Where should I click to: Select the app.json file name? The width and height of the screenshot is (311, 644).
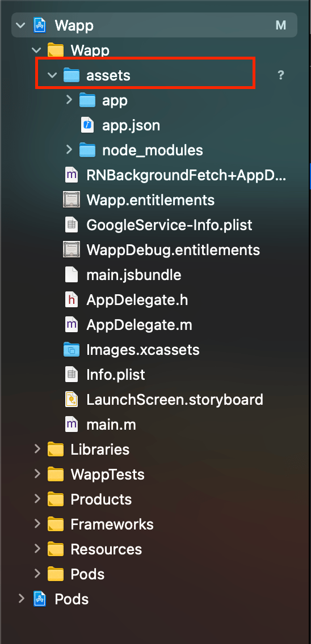tap(131, 126)
